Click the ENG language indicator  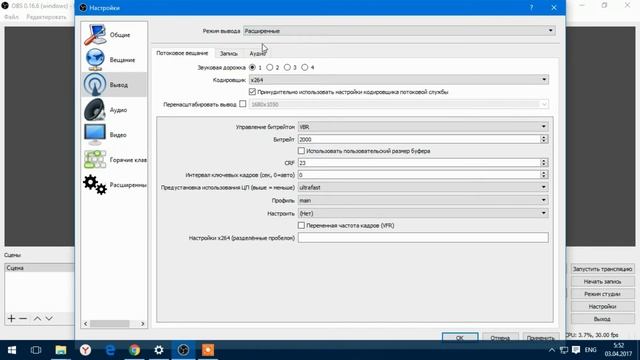[590, 350]
